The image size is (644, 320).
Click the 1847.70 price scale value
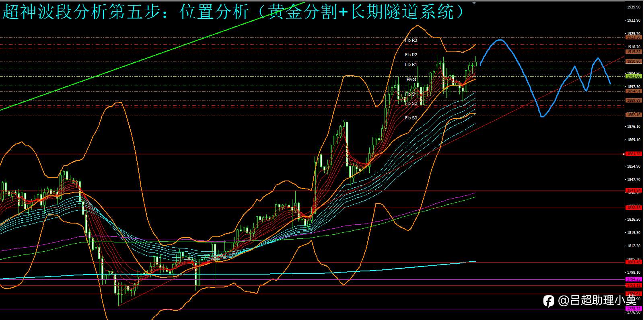[634, 180]
